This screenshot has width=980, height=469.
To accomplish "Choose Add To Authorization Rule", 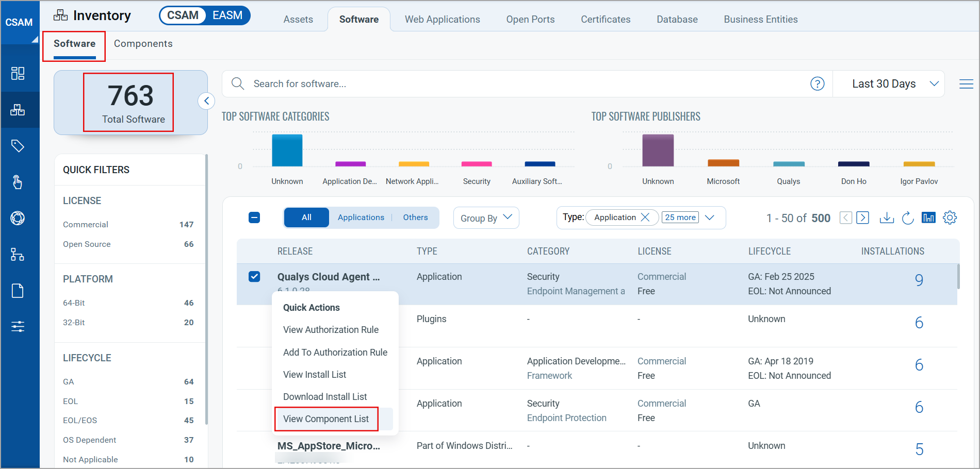I will (335, 353).
